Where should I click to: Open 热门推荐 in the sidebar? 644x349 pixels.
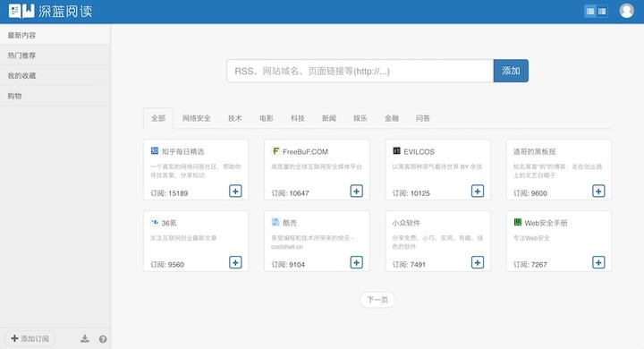(55, 55)
